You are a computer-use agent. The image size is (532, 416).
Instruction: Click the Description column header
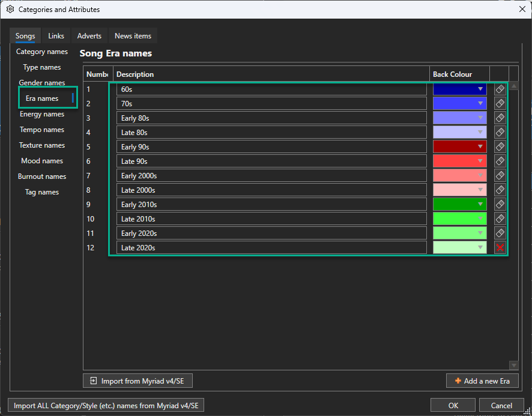pyautogui.click(x=271, y=74)
